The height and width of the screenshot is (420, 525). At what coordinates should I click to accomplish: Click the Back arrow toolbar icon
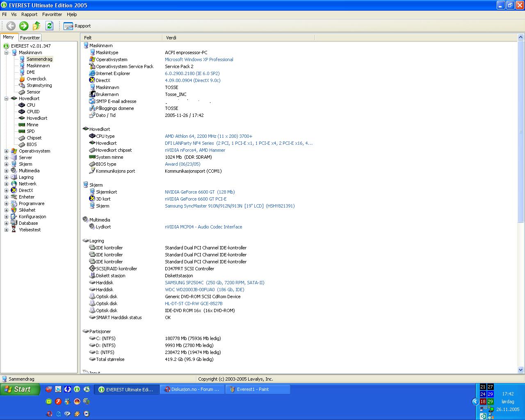(x=11, y=26)
